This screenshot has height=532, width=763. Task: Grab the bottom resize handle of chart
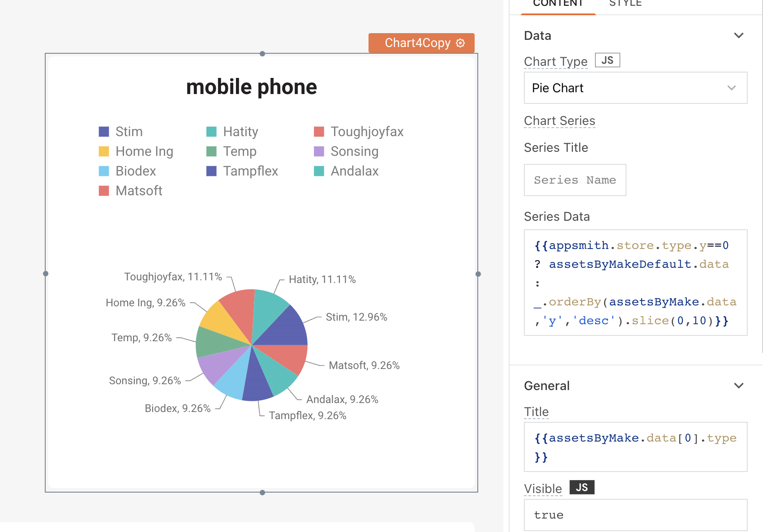pyautogui.click(x=262, y=493)
